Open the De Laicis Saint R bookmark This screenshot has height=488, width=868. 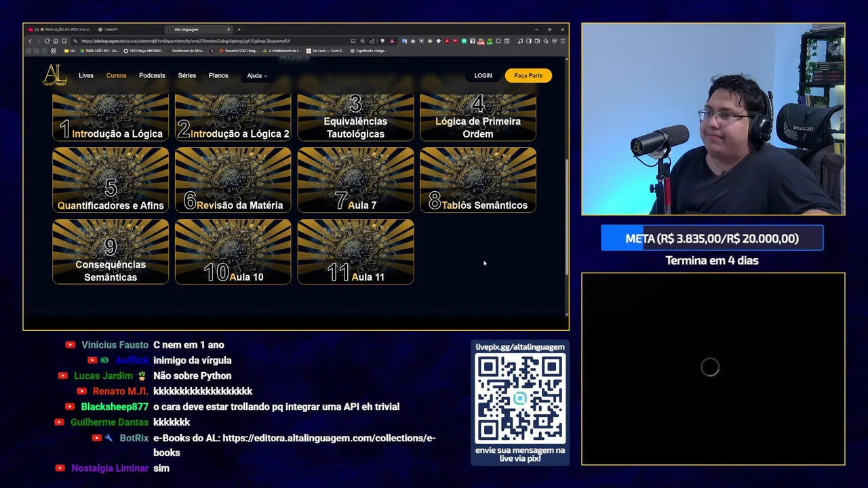pos(326,51)
